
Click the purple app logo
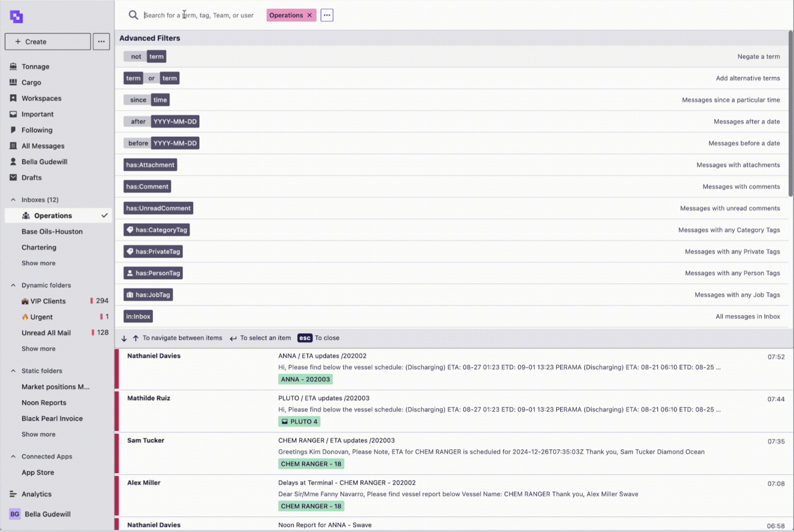coord(16,17)
